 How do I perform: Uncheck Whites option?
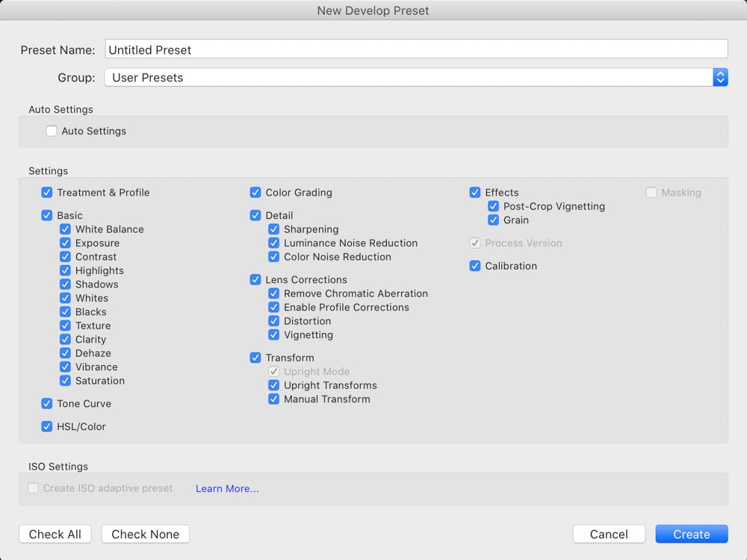click(x=65, y=298)
